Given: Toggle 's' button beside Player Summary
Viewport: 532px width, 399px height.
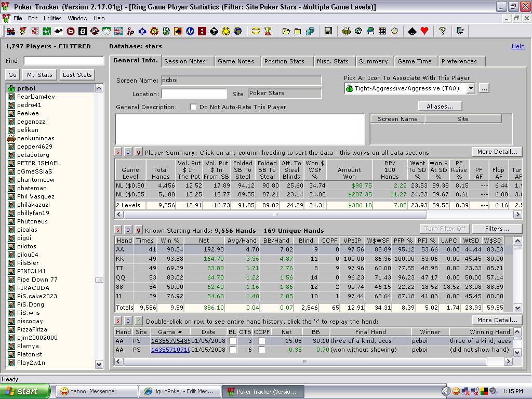Looking at the screenshot, I should pos(118,152).
